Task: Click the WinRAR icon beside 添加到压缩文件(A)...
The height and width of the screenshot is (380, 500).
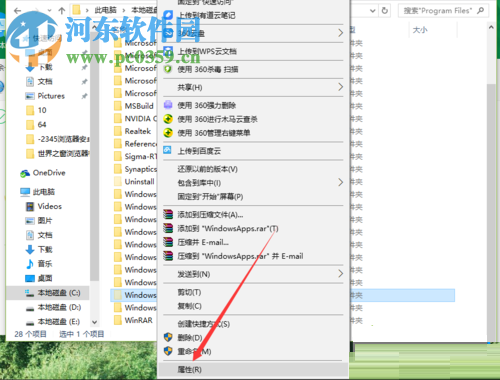Action: coord(168,214)
